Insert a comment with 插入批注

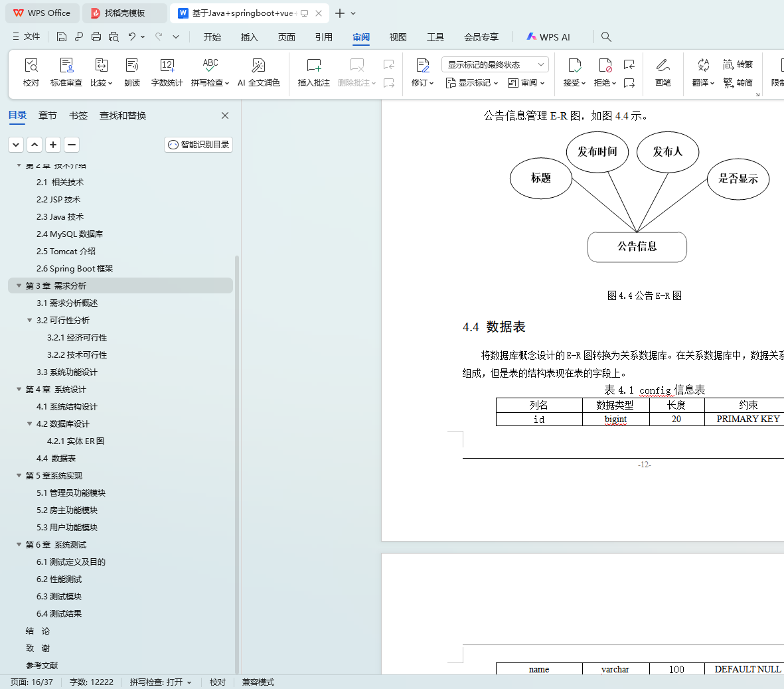[314, 72]
